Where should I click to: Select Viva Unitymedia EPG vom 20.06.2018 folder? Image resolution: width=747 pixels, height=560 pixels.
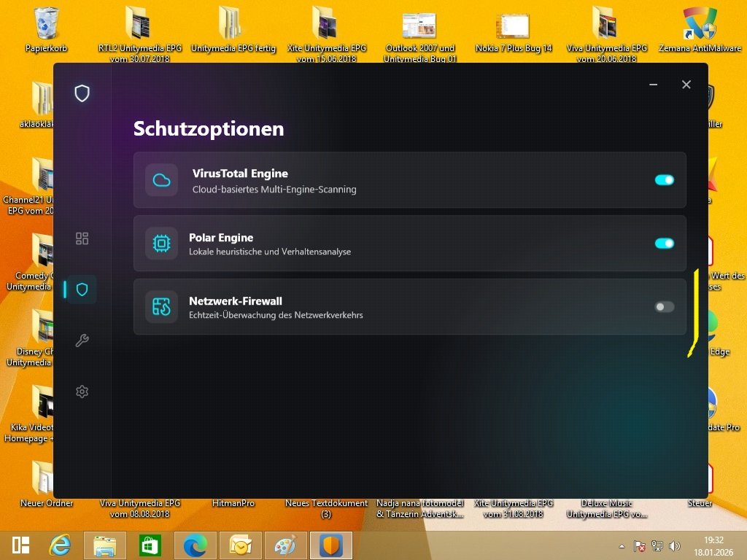tap(606, 34)
